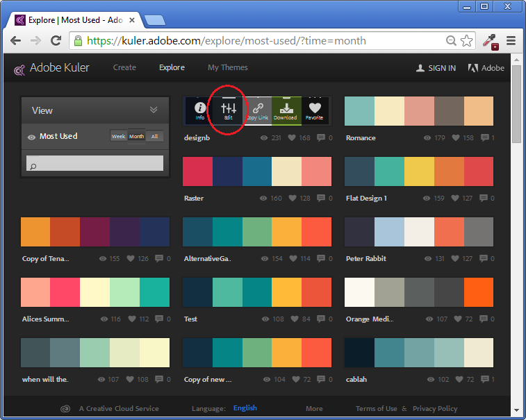Select the Week time filter
The width and height of the screenshot is (526, 420).
(x=118, y=136)
